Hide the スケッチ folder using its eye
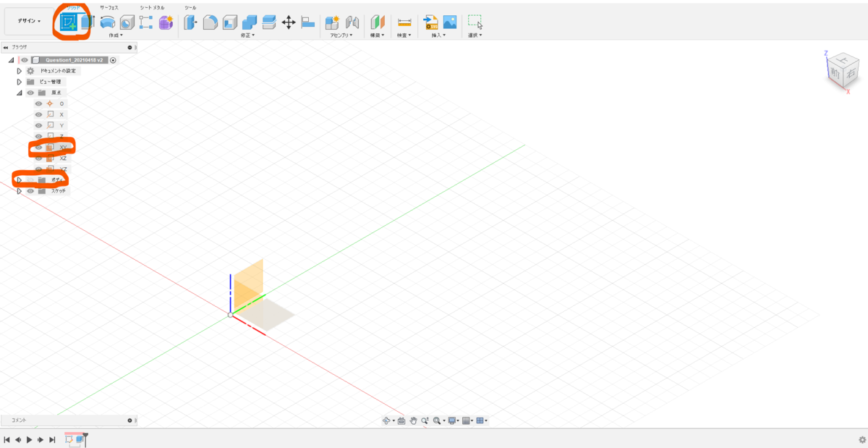The height and width of the screenshot is (448, 868). click(x=30, y=190)
